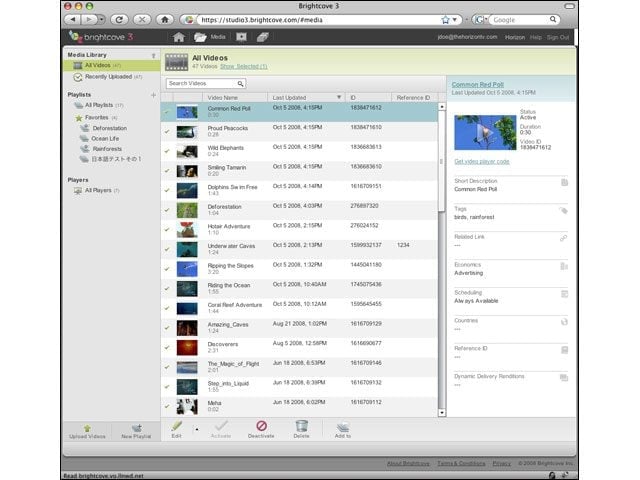640x480 pixels.
Task: Click the Edit pencil icon
Action: (177, 426)
